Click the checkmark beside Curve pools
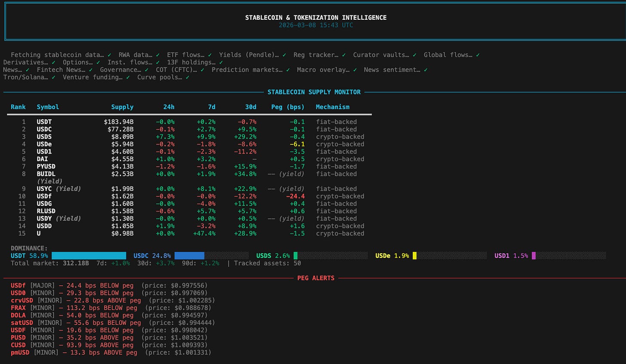The height and width of the screenshot is (364, 626). click(x=187, y=77)
